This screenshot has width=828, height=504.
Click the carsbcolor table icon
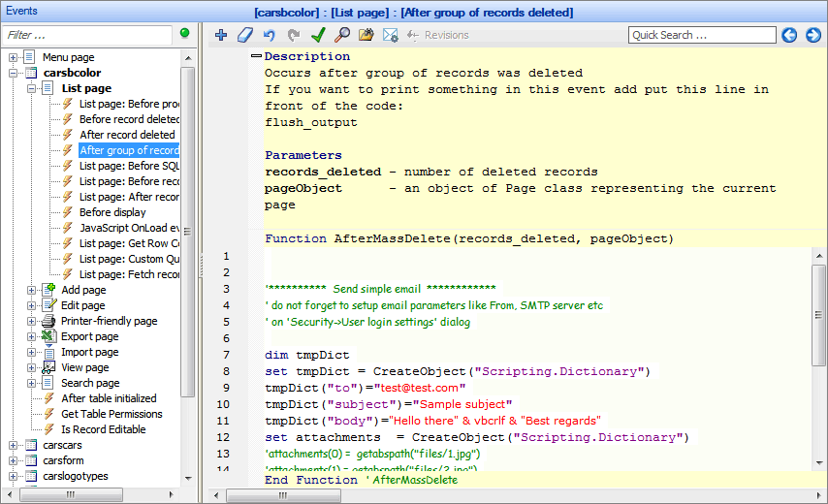31,73
